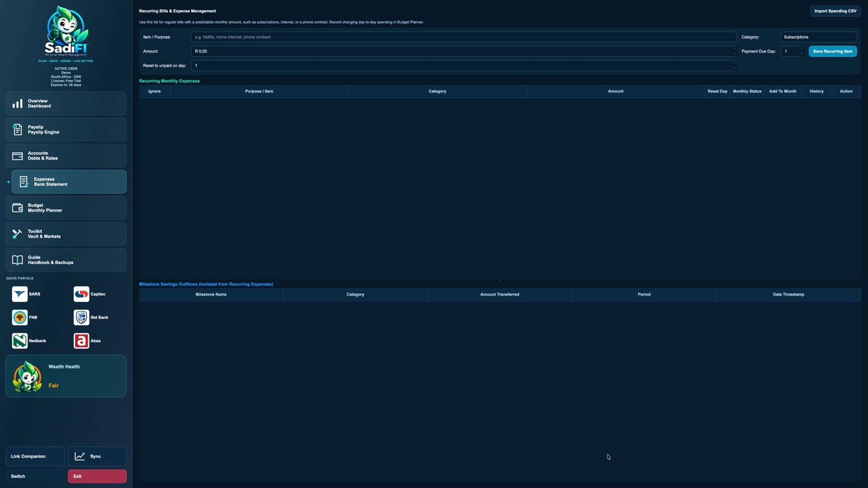This screenshot has width=868, height=488.
Task: Adjust the Amount field stepper arrows
Action: click(x=735, y=51)
